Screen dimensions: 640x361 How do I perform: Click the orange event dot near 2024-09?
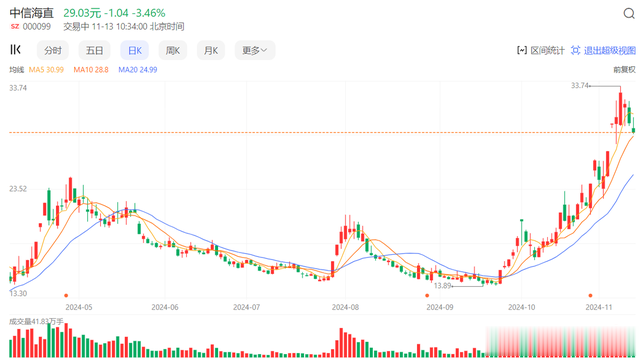(427, 295)
